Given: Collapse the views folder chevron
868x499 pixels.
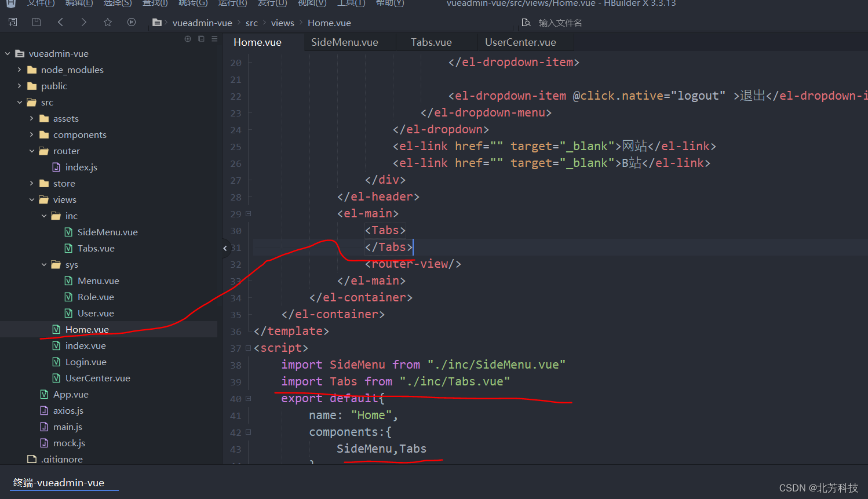Looking at the screenshot, I should coord(31,199).
